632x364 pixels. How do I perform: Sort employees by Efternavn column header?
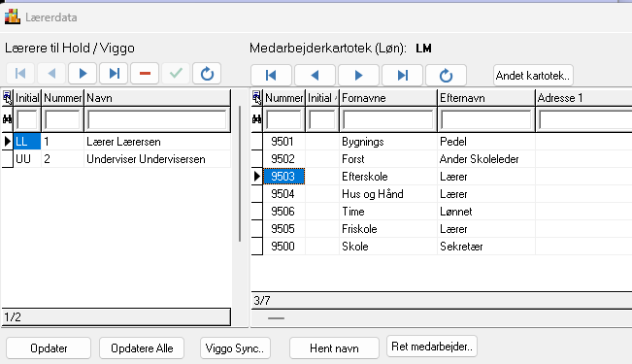coord(486,98)
